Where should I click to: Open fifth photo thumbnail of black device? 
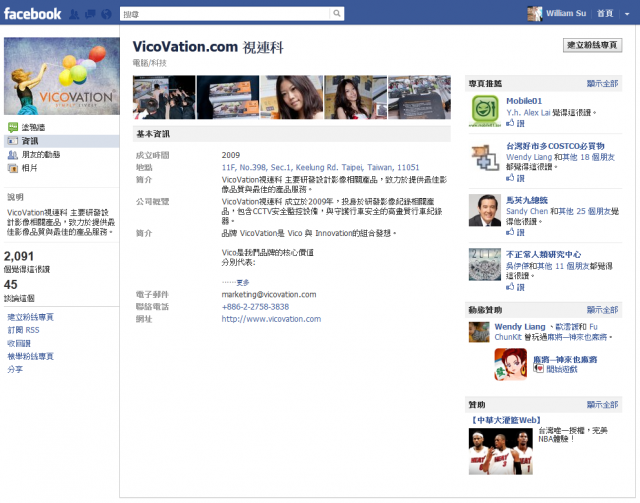coord(419,97)
